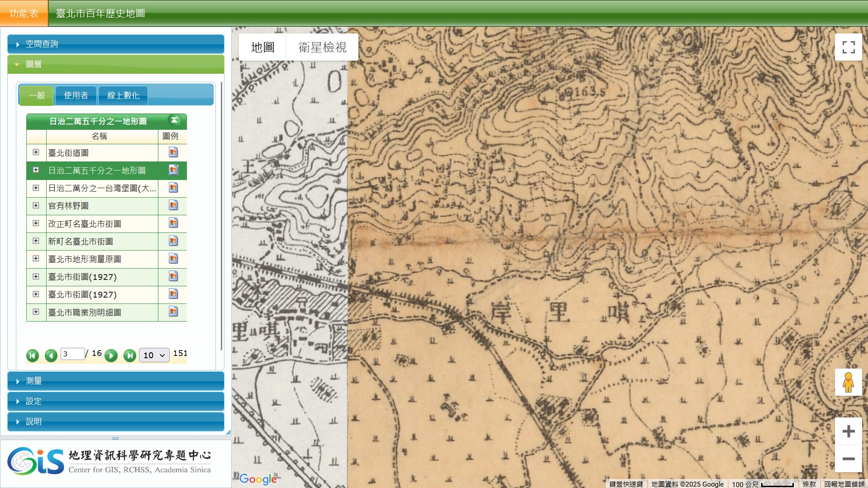Go to last page of layer list
This screenshot has width=868, height=488.
(129, 355)
